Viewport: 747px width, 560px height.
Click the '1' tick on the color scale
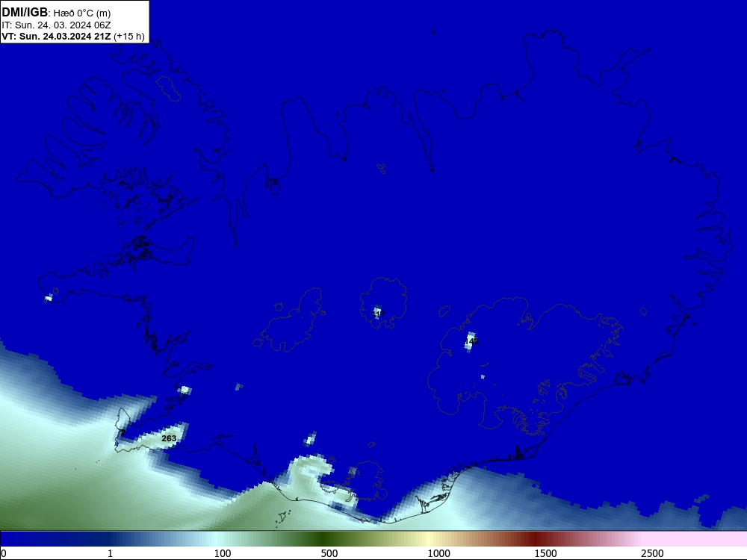[x=110, y=553]
